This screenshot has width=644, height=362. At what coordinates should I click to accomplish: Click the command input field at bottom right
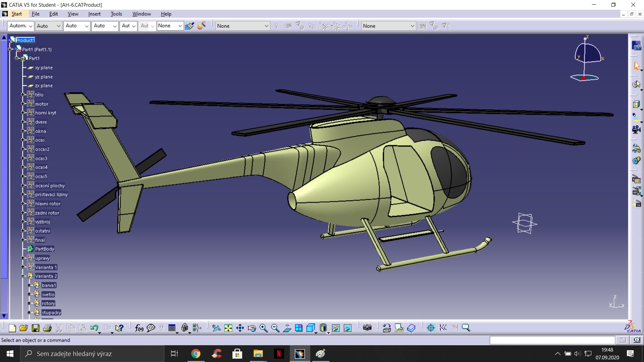552,340
